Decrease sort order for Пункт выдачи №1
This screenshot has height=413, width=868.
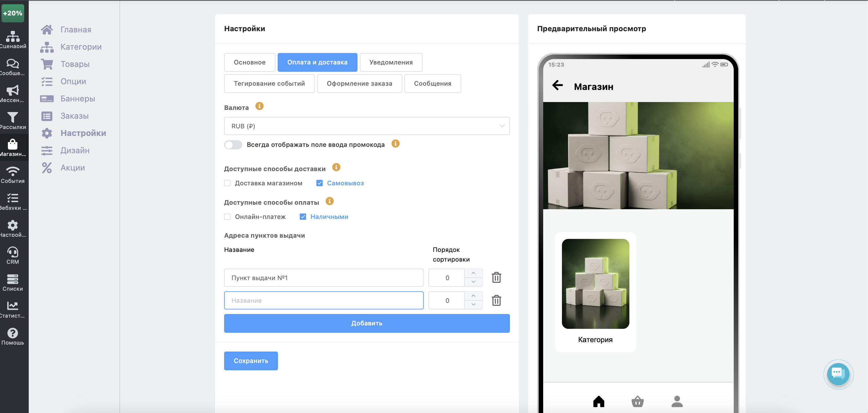(x=473, y=282)
